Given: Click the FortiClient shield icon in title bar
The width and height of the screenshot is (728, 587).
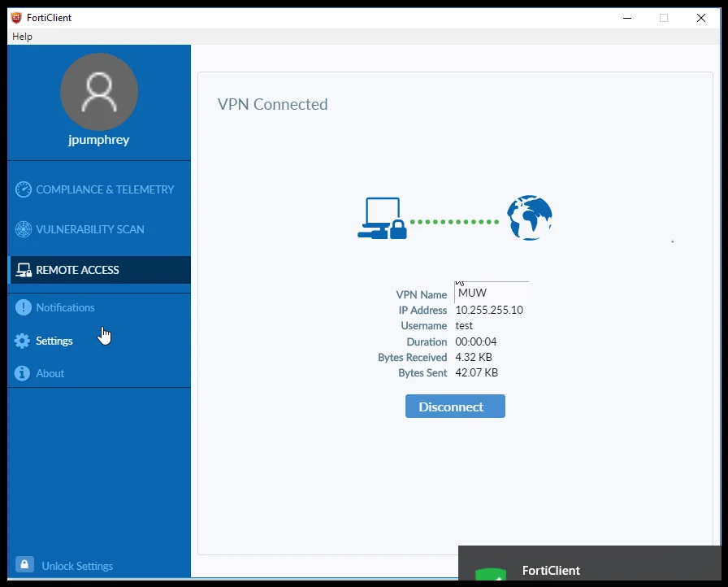Looking at the screenshot, I should pyautogui.click(x=16, y=18).
